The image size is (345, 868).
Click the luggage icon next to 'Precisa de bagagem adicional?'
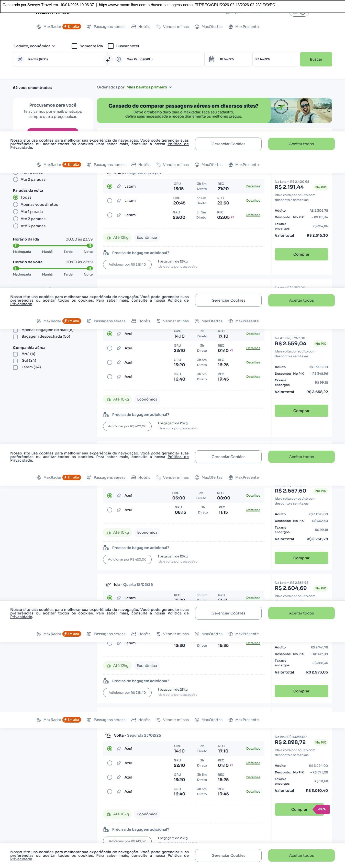[x=106, y=253]
